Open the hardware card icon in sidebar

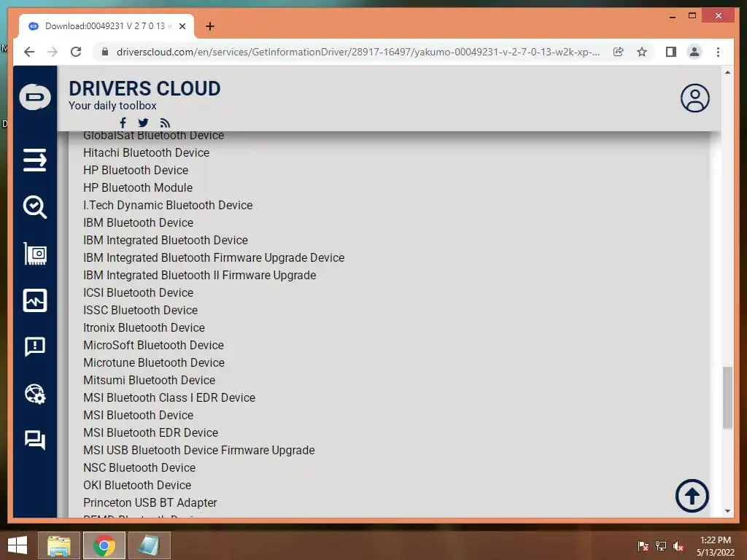tap(35, 253)
